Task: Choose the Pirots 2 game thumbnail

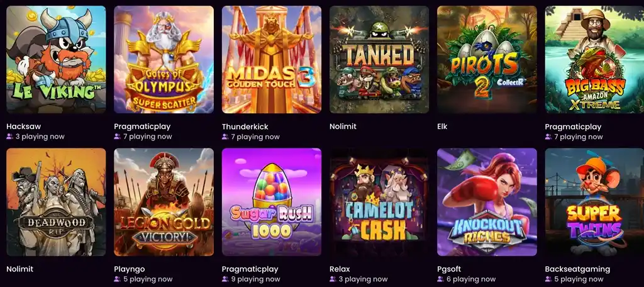Action: tap(487, 60)
